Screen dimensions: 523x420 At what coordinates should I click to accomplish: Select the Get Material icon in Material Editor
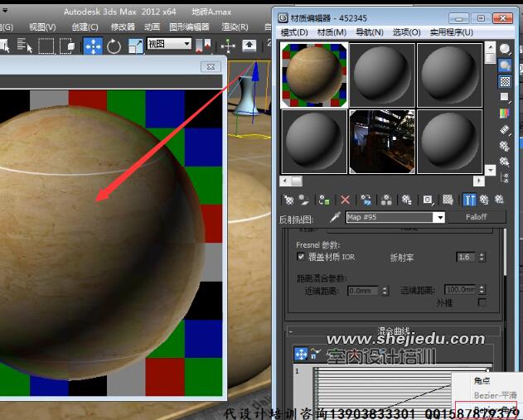click(x=288, y=200)
